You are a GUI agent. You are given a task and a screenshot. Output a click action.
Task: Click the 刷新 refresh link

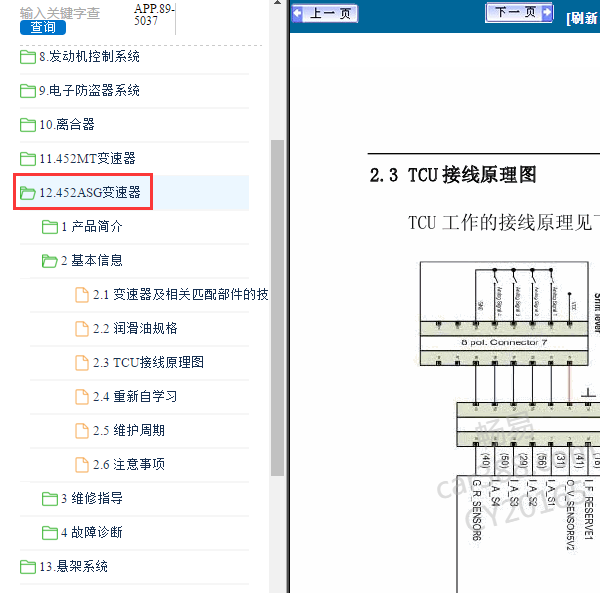[582, 18]
